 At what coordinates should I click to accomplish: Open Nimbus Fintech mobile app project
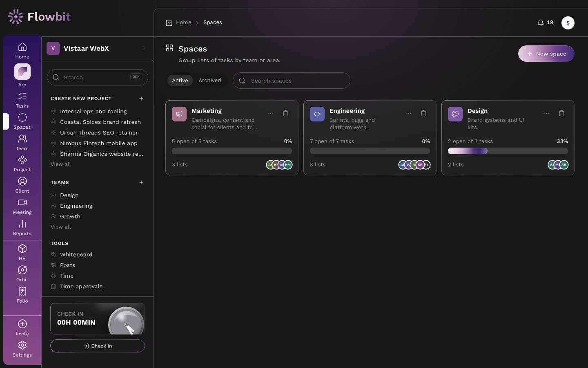click(x=98, y=143)
